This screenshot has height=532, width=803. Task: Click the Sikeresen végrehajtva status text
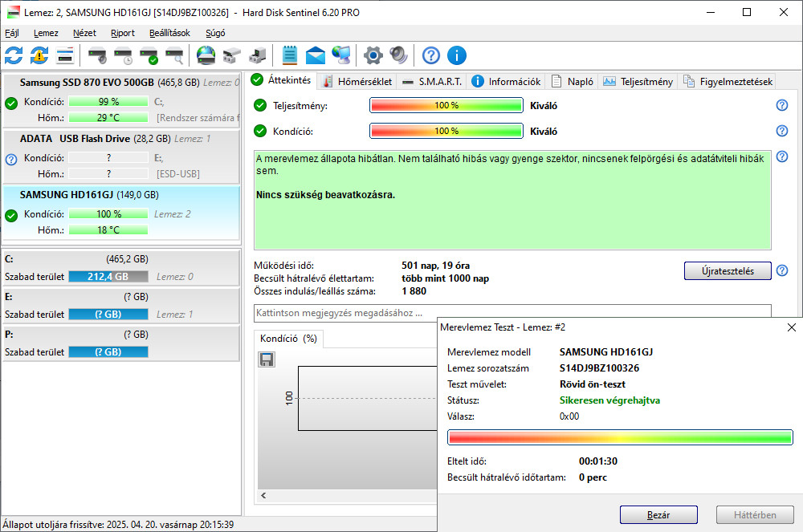pyautogui.click(x=609, y=400)
